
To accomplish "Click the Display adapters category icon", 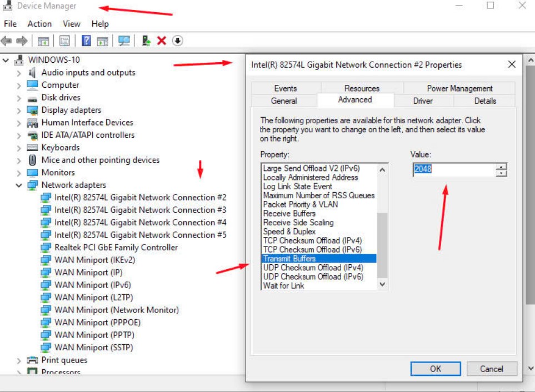I will [x=32, y=110].
